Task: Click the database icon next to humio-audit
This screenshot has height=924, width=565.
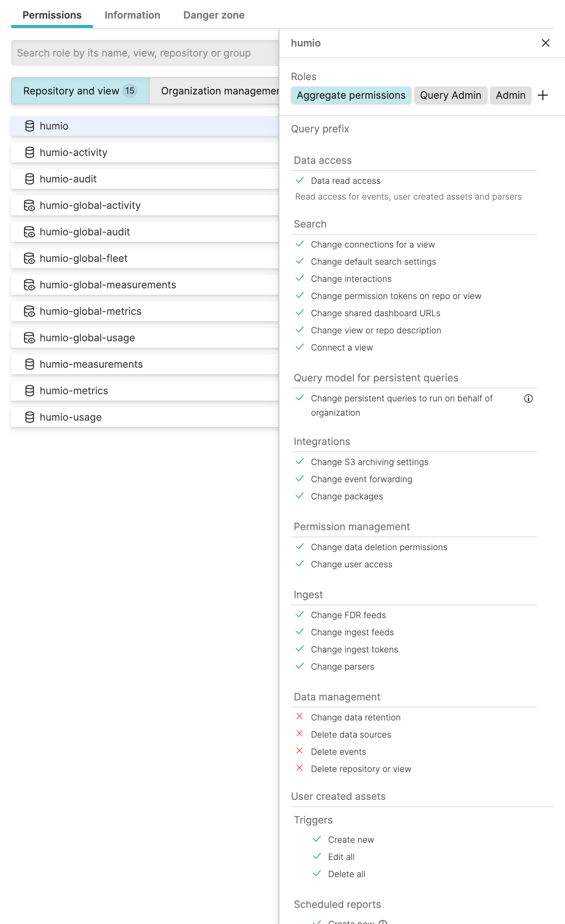Action: coord(29,179)
